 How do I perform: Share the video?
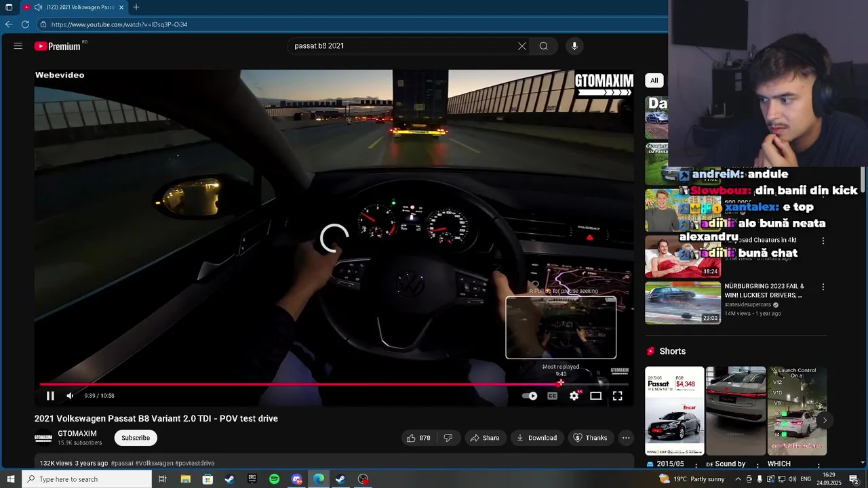tap(485, 438)
